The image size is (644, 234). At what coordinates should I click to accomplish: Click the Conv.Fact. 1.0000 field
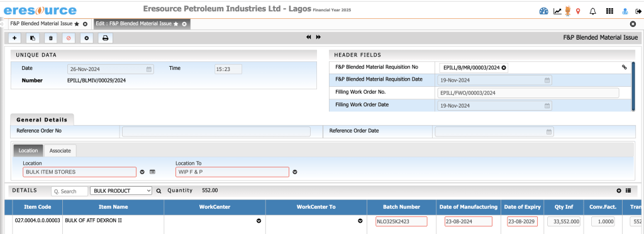(603, 221)
